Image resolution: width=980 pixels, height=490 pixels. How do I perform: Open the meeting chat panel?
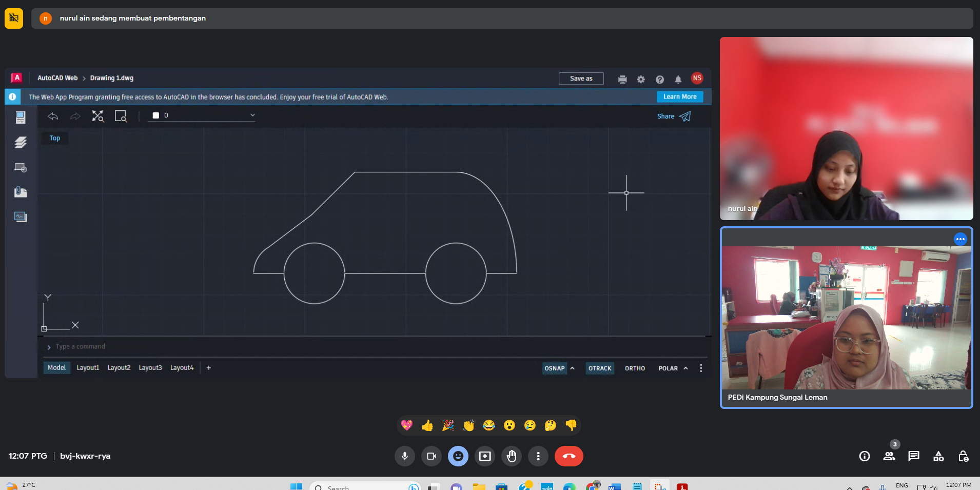pos(913,456)
